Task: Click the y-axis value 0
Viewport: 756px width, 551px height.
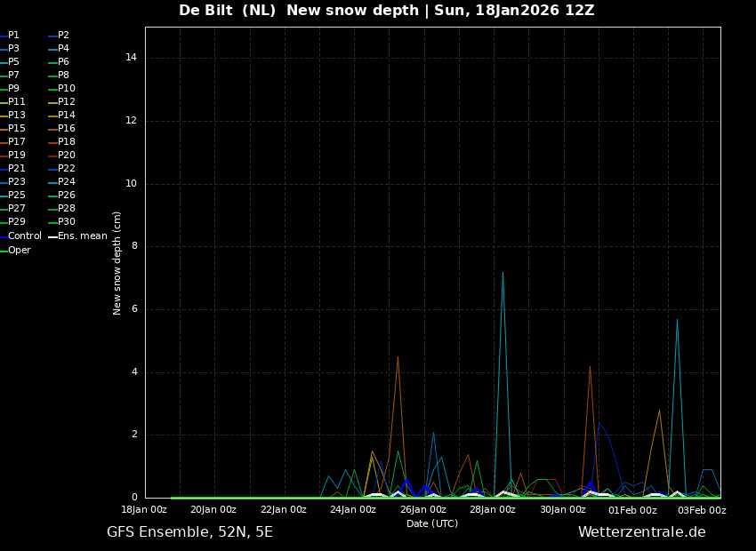Action: tap(134, 498)
